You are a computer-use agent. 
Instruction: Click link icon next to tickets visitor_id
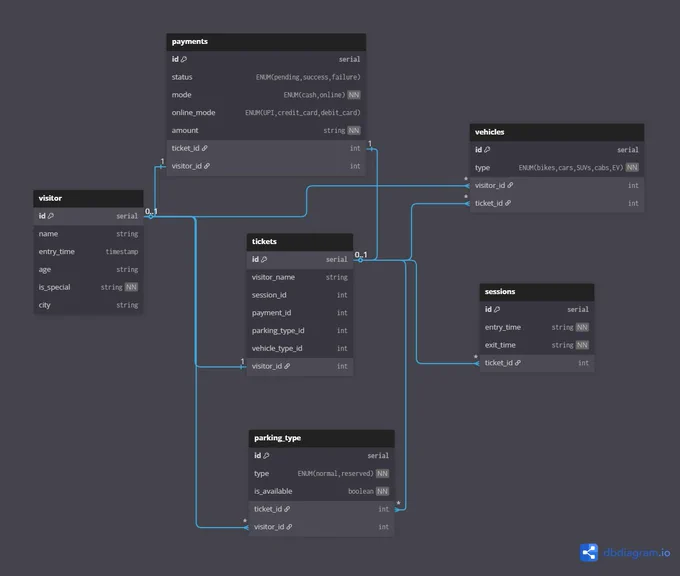(287, 366)
